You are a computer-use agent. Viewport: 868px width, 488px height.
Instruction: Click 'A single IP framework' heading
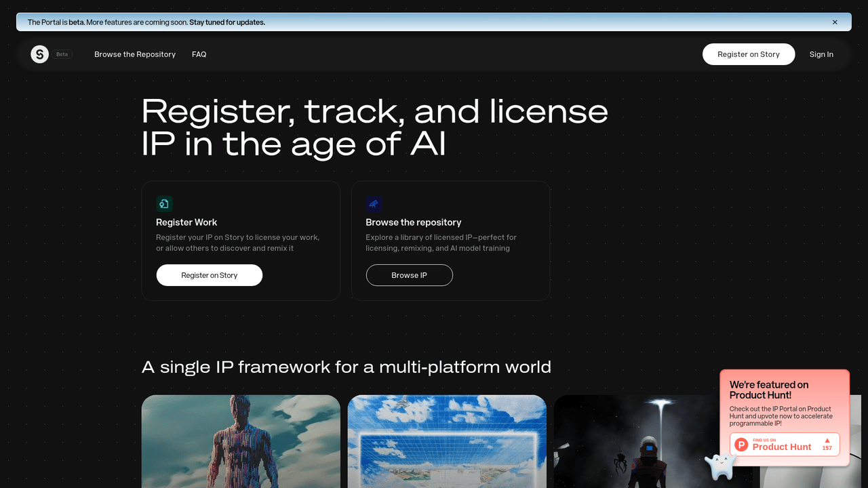[347, 367]
